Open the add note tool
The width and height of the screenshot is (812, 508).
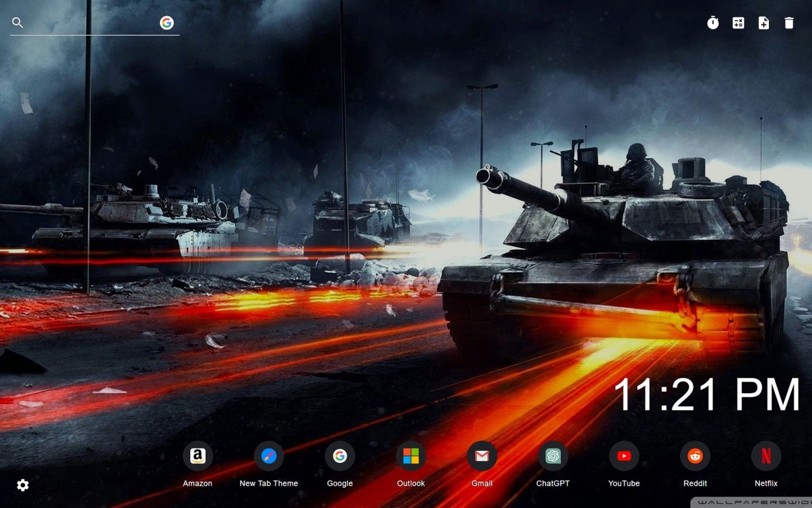[x=764, y=23]
